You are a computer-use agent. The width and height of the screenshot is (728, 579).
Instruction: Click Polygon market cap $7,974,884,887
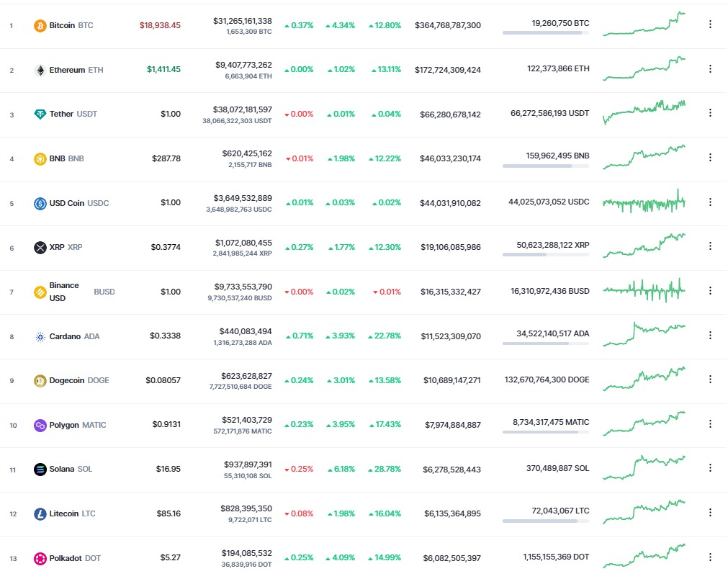pyautogui.click(x=453, y=426)
